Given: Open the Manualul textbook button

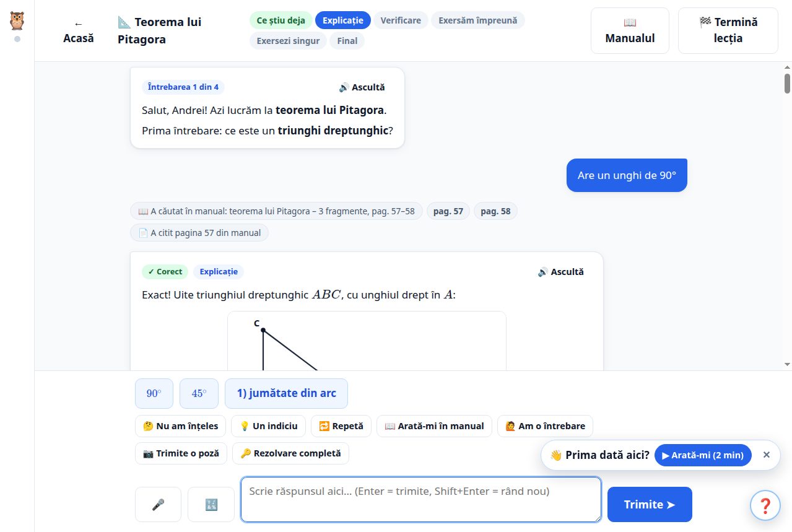Looking at the screenshot, I should (630, 31).
